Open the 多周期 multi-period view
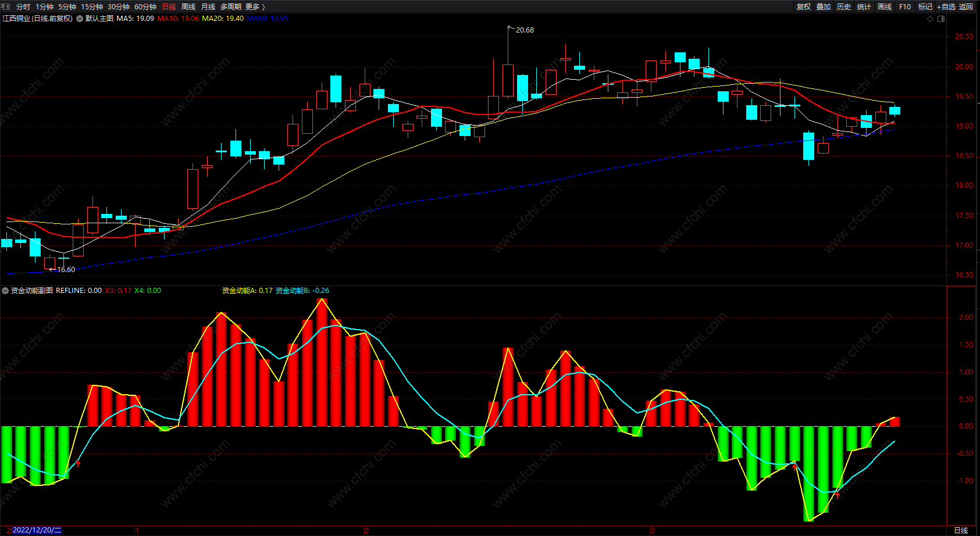980x536 pixels. coord(231,7)
